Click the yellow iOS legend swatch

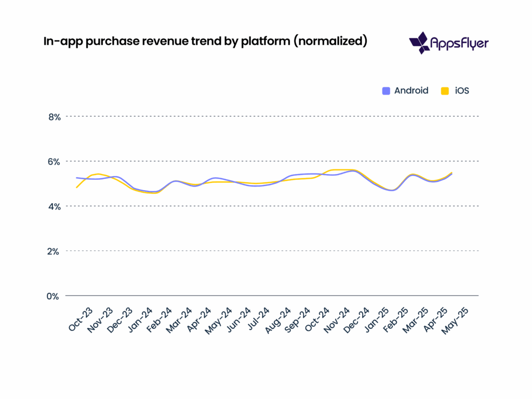click(x=445, y=90)
